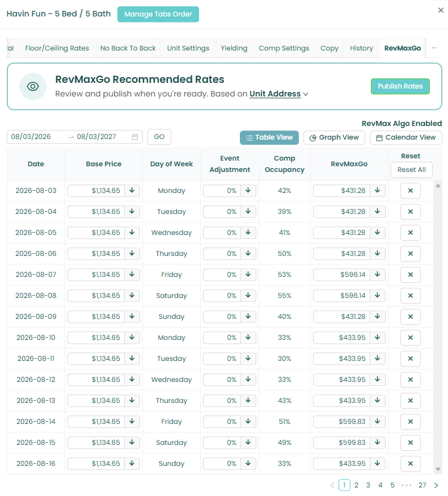Click the RevMax Algo Enabled label
This screenshot has height=496, width=448.
tap(402, 123)
